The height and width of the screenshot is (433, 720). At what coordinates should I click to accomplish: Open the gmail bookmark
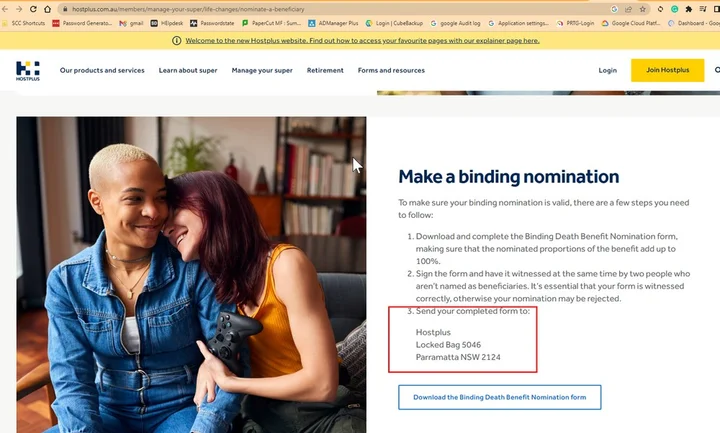click(131, 23)
